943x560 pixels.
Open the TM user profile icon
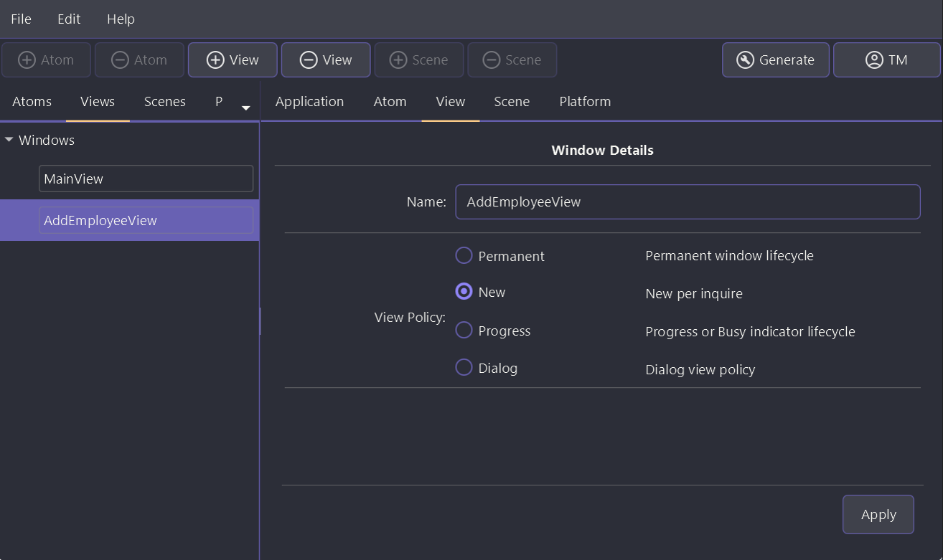pyautogui.click(x=874, y=60)
